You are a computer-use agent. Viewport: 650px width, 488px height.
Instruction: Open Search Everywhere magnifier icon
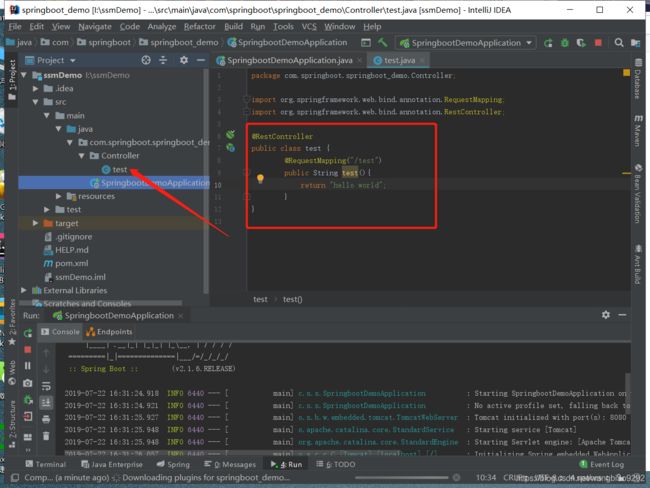[x=619, y=43]
